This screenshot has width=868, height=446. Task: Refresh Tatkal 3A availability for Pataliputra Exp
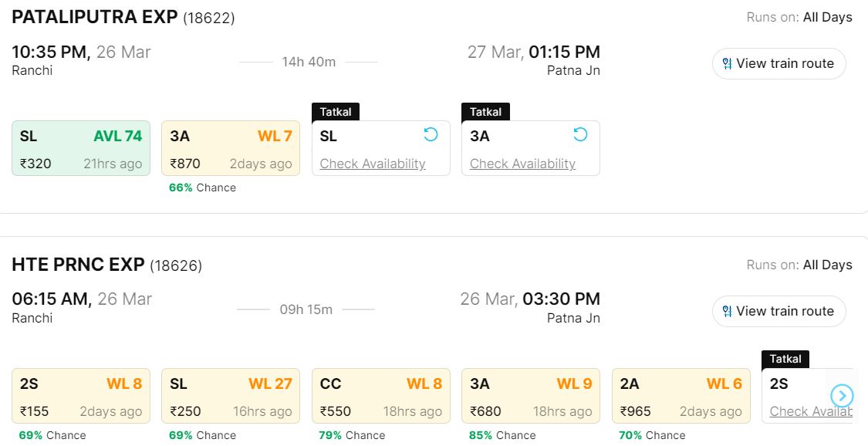pyautogui.click(x=580, y=135)
